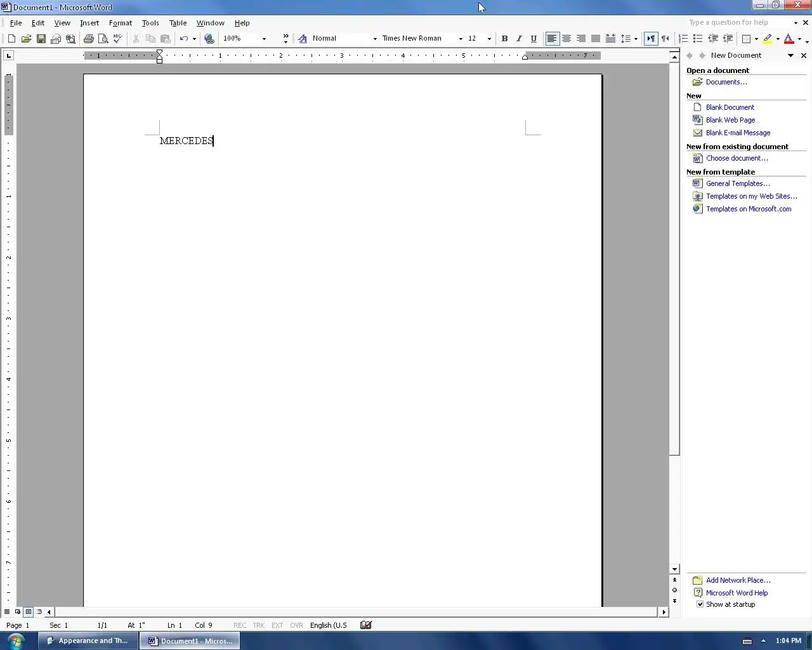Uncheck Show at startup checkbox

700,604
